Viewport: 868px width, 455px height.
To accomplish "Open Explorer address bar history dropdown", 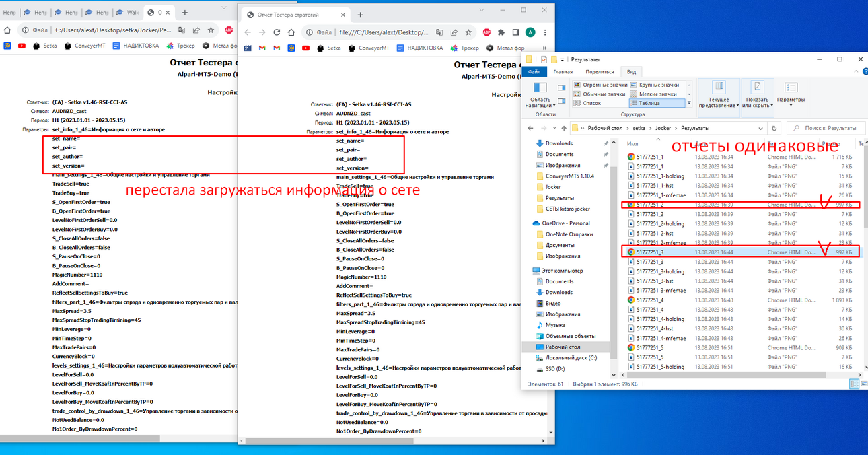I will pyautogui.click(x=762, y=128).
